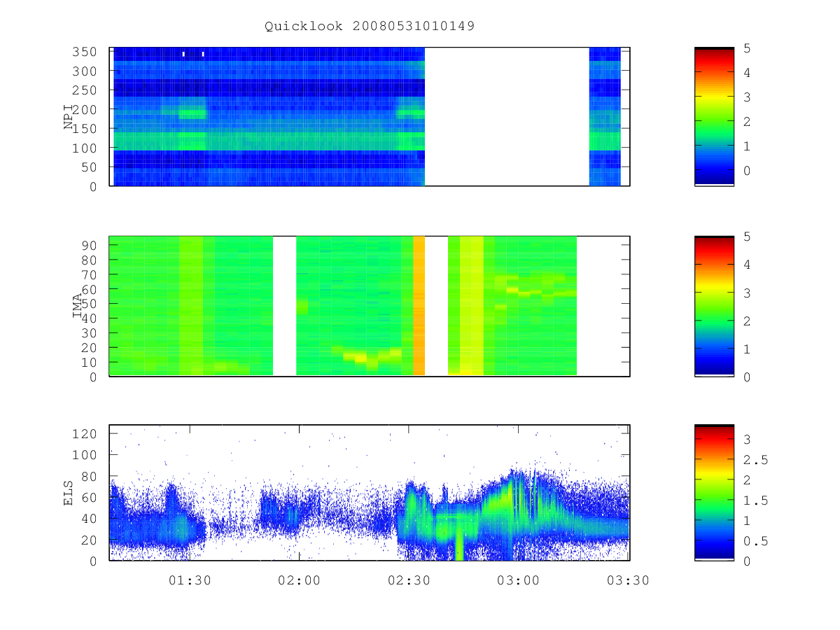840x630 pixels.
Task: Click NPI axis tick label 200
Action: [x=85, y=110]
